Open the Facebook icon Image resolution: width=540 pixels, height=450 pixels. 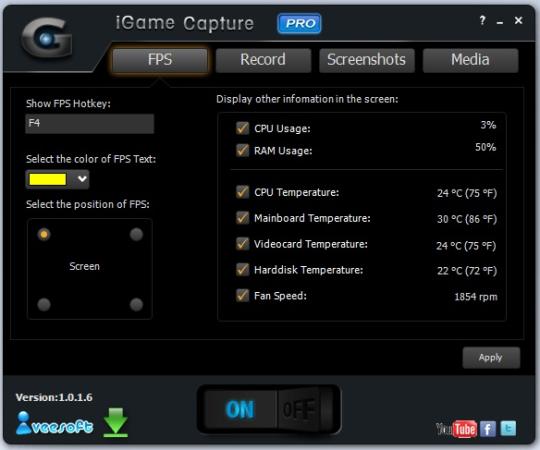488,429
